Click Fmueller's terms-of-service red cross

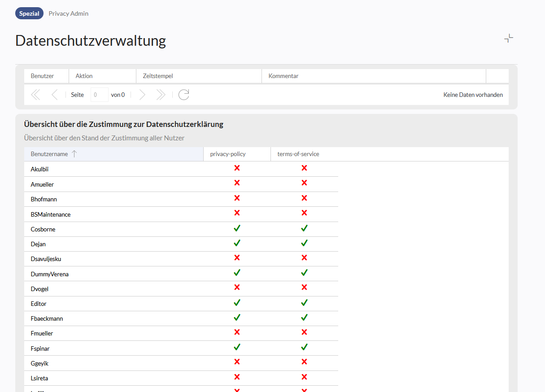coord(304,332)
